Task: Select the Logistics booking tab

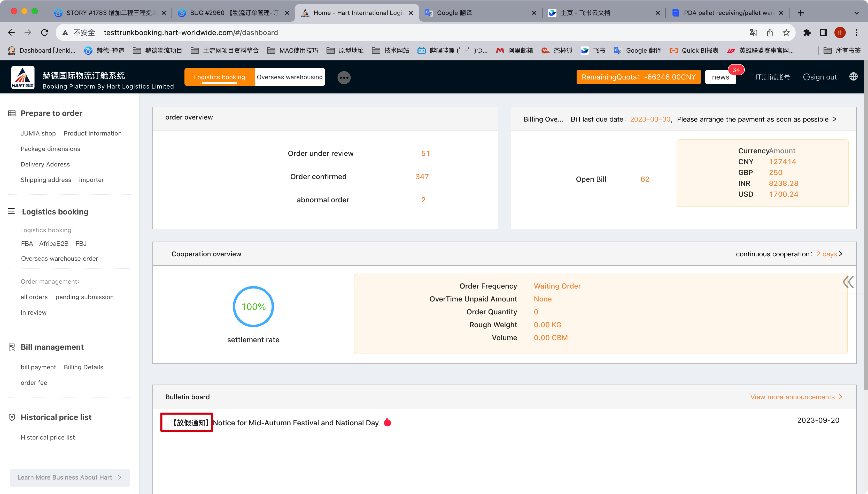Action: [219, 77]
